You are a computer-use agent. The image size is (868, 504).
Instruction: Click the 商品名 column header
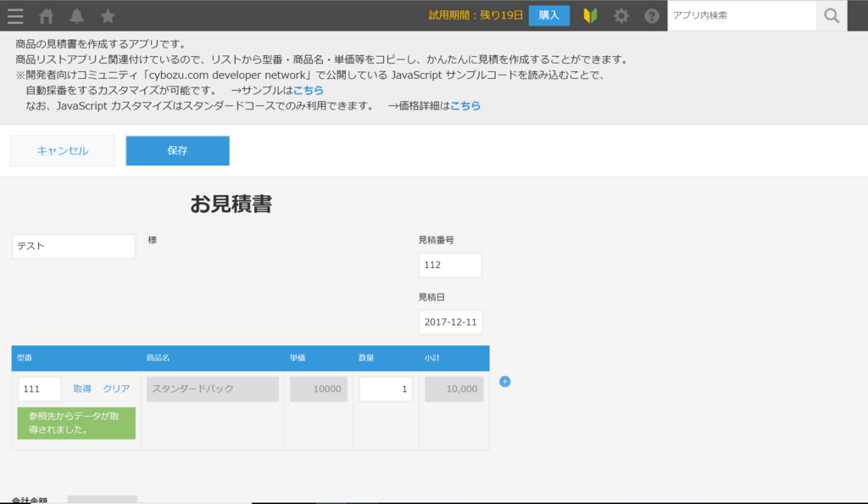click(x=158, y=358)
